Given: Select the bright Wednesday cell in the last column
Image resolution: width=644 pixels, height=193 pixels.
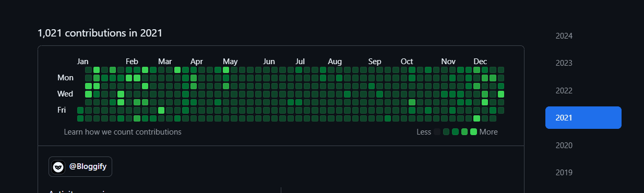Looking at the screenshot, I should pyautogui.click(x=501, y=94).
